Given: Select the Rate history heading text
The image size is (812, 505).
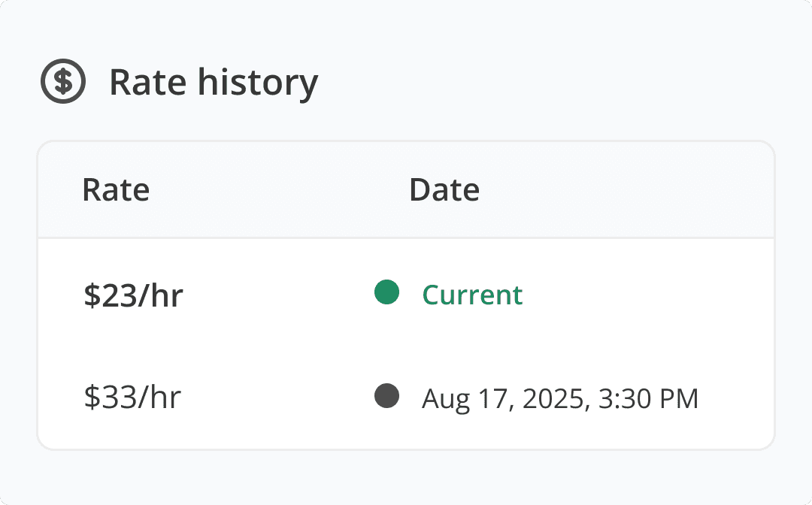Looking at the screenshot, I should pos(214,83).
